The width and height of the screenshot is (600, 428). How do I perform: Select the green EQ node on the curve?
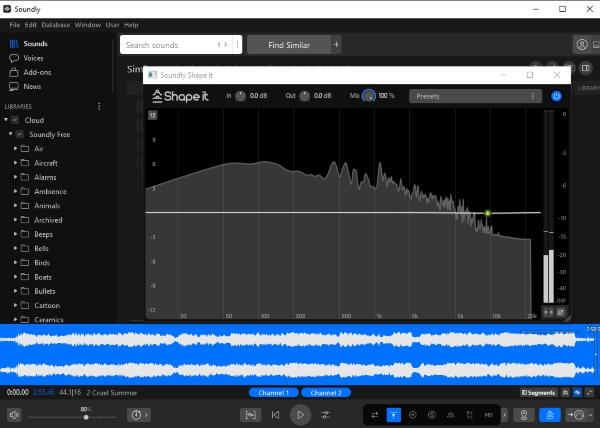(x=487, y=213)
